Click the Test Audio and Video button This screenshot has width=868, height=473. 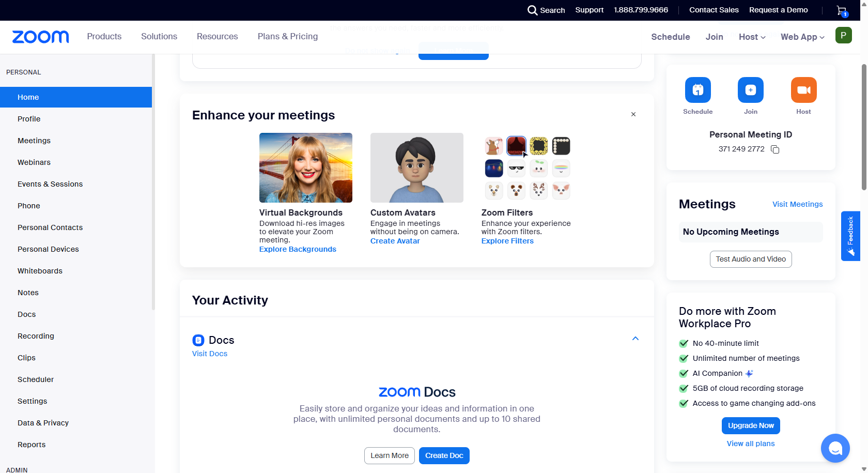[x=751, y=259]
